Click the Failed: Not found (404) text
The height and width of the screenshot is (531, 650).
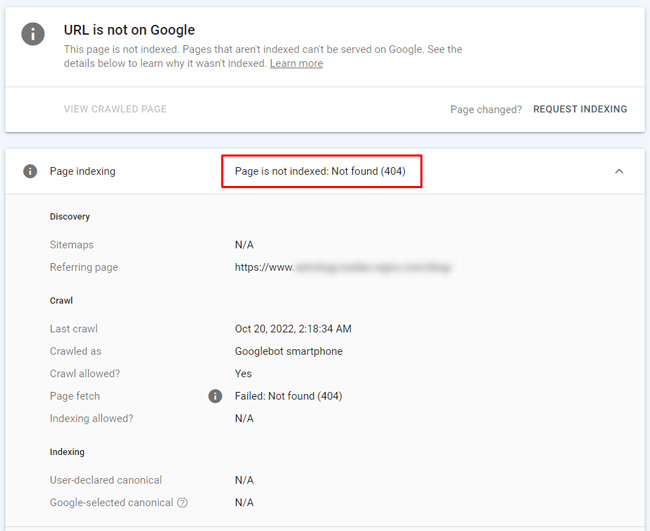coord(288,396)
